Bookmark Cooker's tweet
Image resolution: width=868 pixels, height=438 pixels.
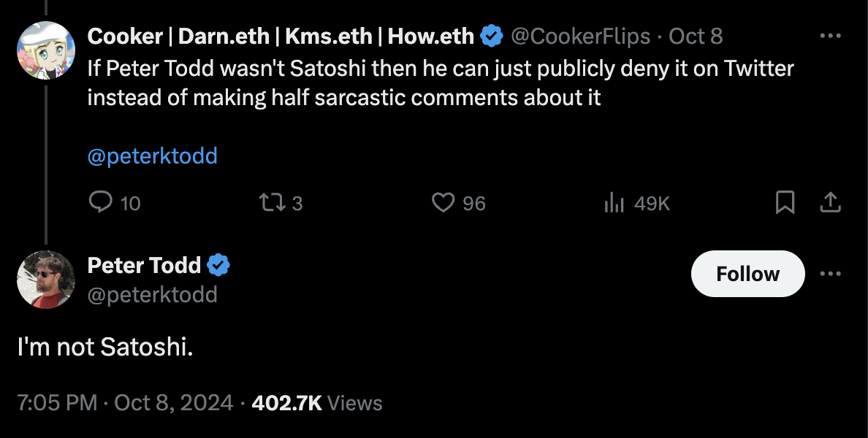[x=785, y=202]
